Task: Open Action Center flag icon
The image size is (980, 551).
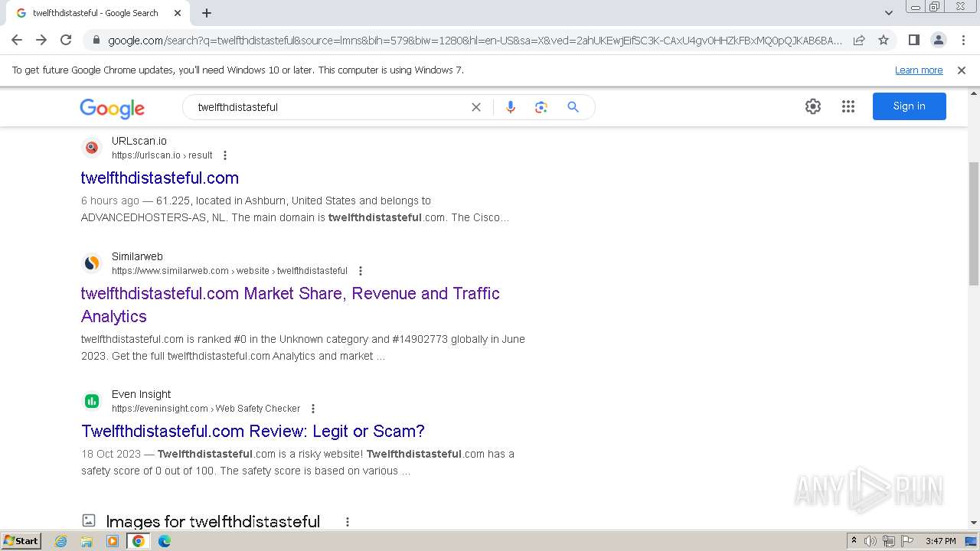Action: coord(907,541)
